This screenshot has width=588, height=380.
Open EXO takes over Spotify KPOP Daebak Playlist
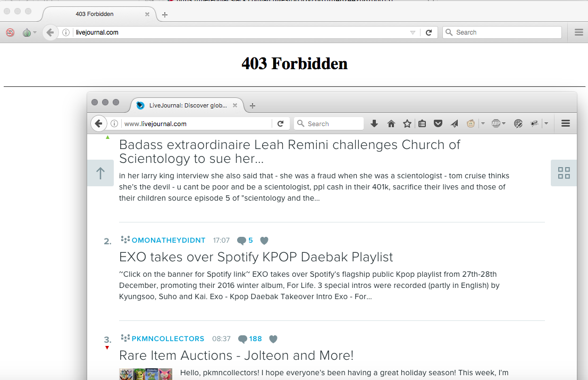[256, 257]
